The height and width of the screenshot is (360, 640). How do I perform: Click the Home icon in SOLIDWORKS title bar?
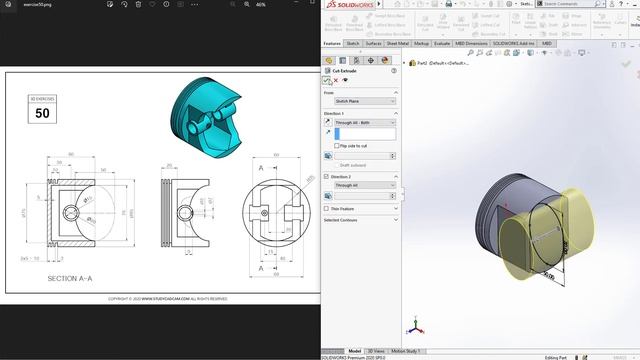[x=397, y=4]
